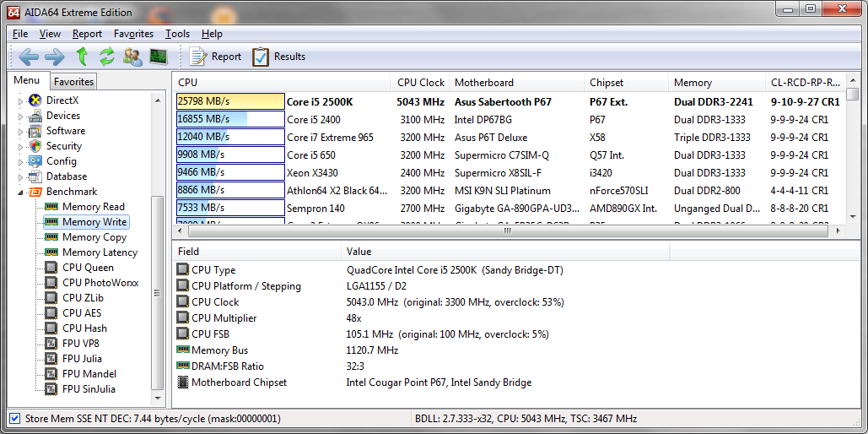The height and width of the screenshot is (434, 868).
Task: Open the View menu
Action: click(x=51, y=34)
